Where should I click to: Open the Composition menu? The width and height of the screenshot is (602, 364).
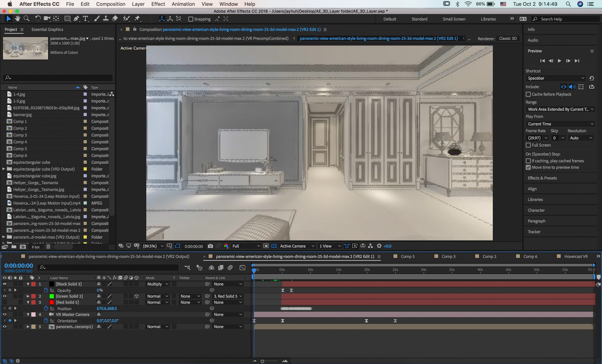pos(110,4)
